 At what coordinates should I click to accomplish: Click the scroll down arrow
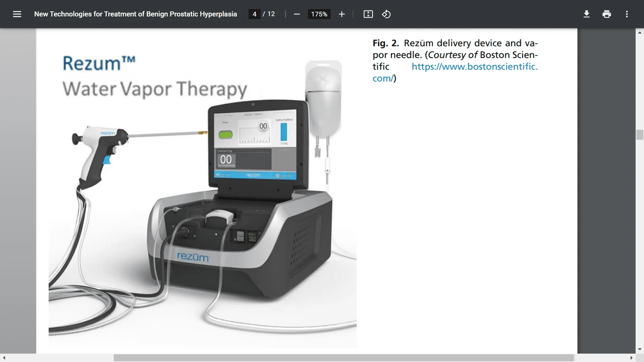tap(640, 349)
